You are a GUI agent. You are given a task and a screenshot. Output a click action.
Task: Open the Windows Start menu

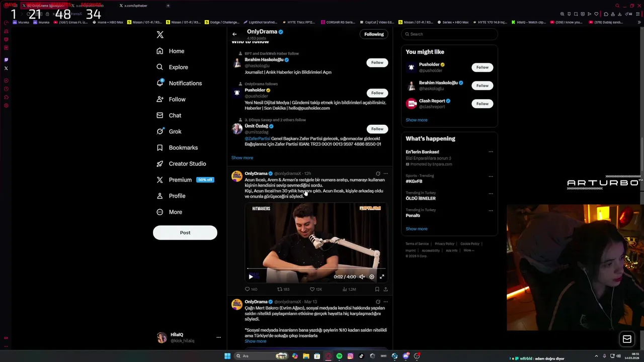227,356
